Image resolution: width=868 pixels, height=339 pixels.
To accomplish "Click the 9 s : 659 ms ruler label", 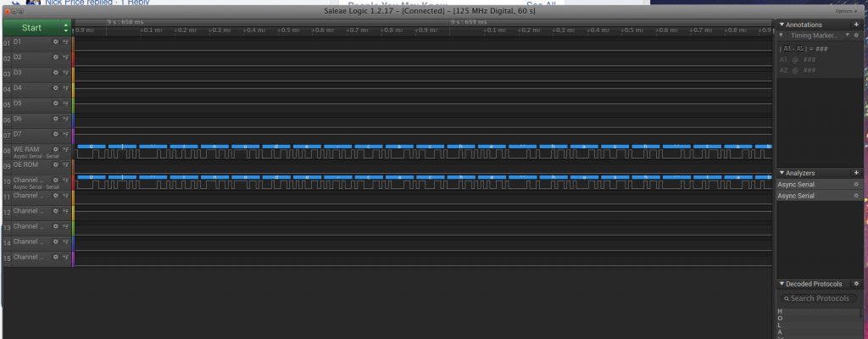I will coord(469,22).
